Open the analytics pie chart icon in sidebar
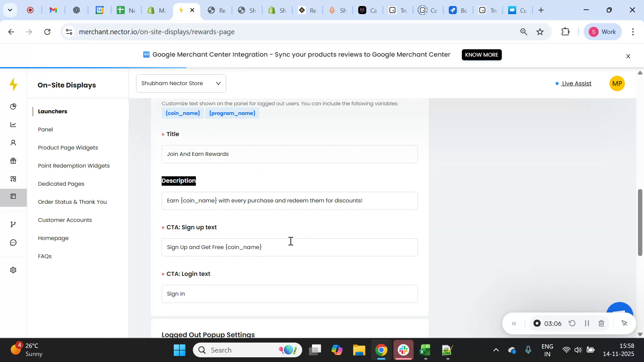The width and height of the screenshot is (644, 362). [13, 106]
